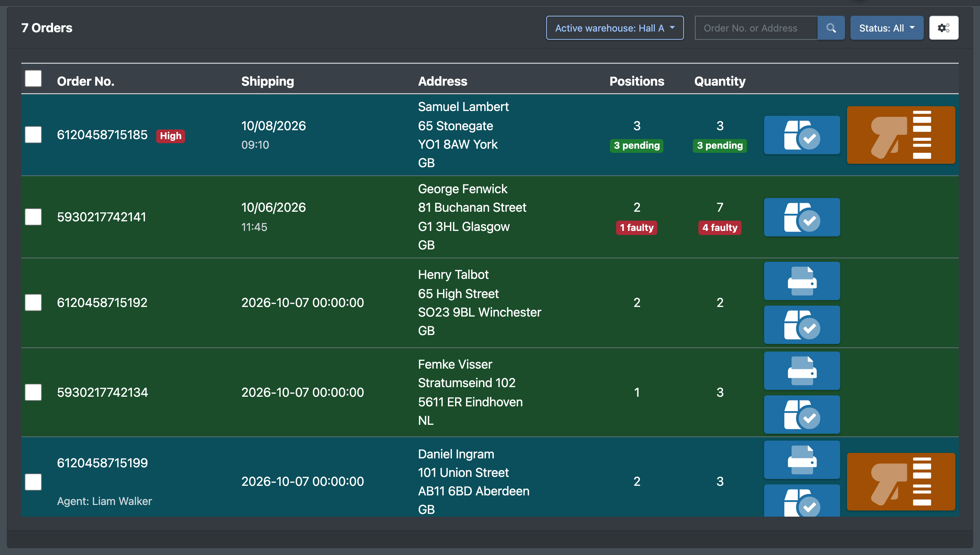Click the Shipping column header

[268, 81]
